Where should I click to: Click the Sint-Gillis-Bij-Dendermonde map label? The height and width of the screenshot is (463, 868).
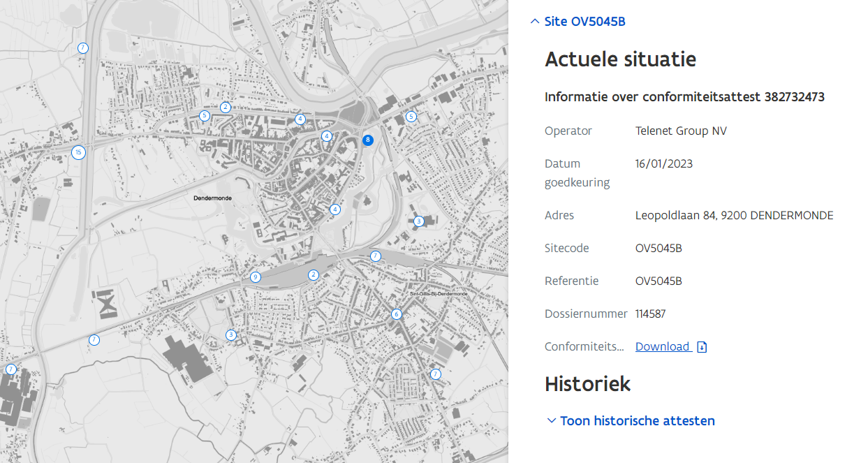point(439,294)
